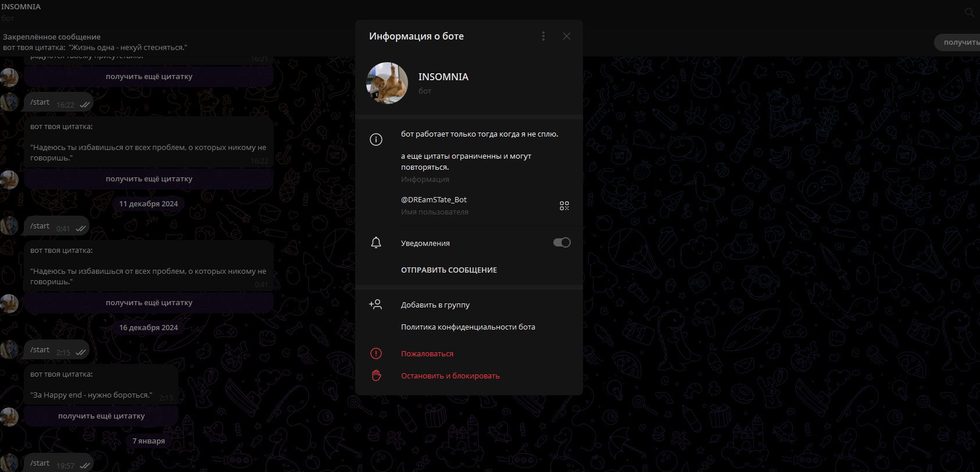Click получить ещё цитатку above the 16:22 /start message
Screen dimensions: 980x472
coord(149,77)
